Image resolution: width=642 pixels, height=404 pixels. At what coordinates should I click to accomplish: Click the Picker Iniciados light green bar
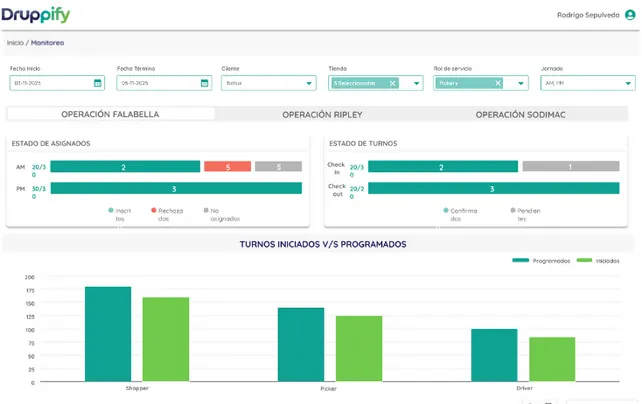[x=359, y=349]
